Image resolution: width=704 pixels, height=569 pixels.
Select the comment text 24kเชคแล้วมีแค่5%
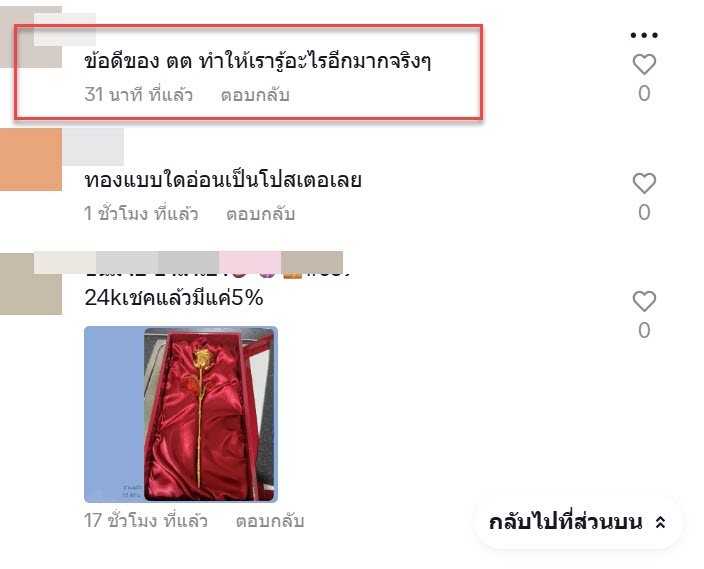174,298
